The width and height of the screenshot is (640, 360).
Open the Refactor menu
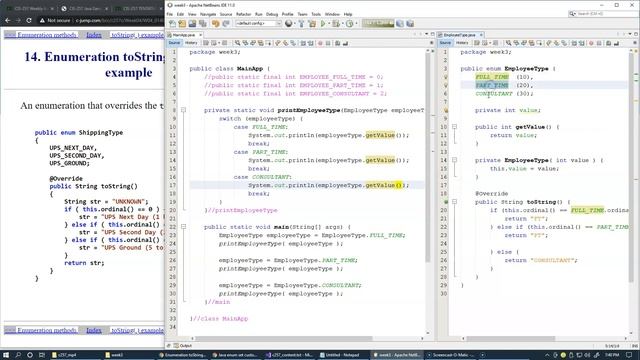[243, 14]
